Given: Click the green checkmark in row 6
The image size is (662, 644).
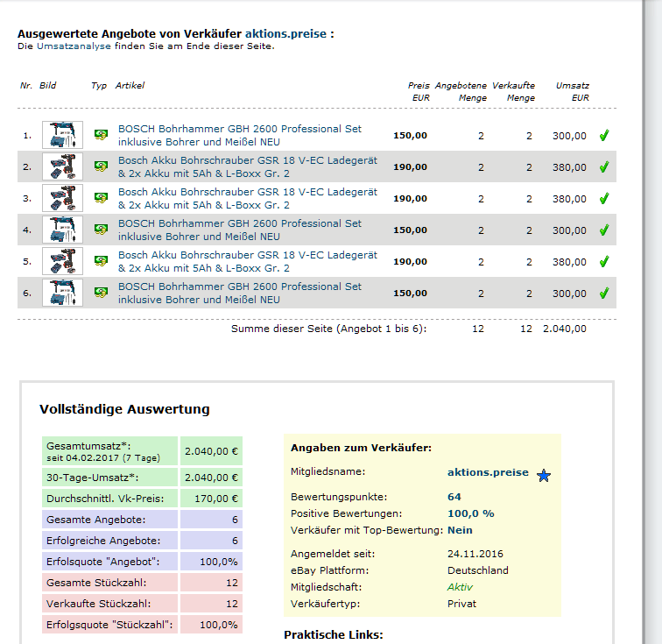Looking at the screenshot, I should [x=603, y=294].
